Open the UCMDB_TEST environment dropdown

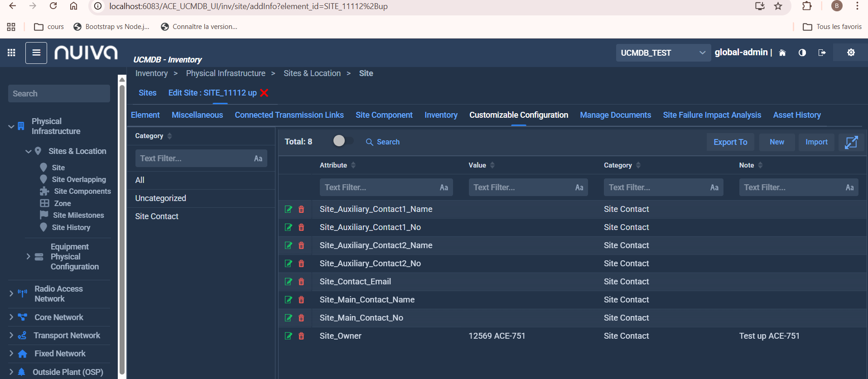point(662,53)
